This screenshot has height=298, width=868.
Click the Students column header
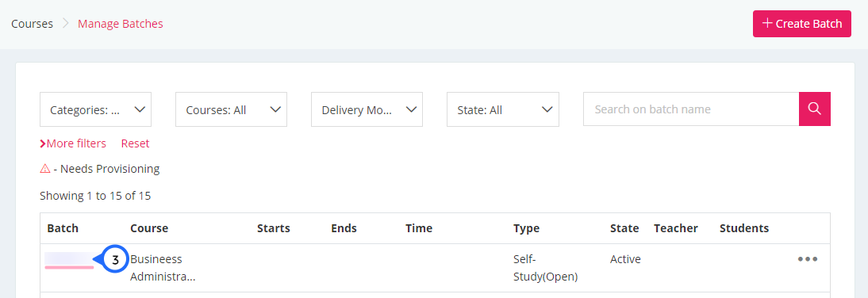[744, 228]
